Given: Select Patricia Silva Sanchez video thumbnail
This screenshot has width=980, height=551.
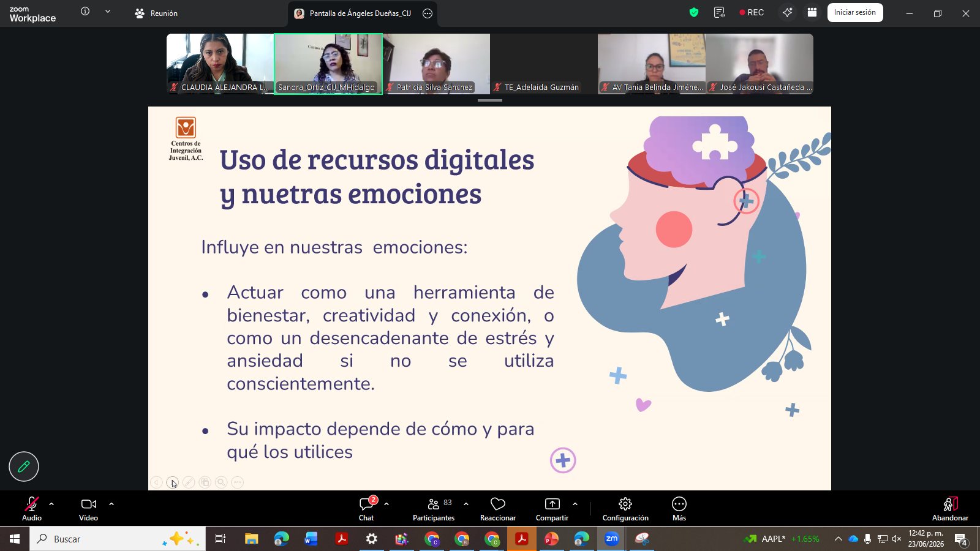Looking at the screenshot, I should (436, 64).
